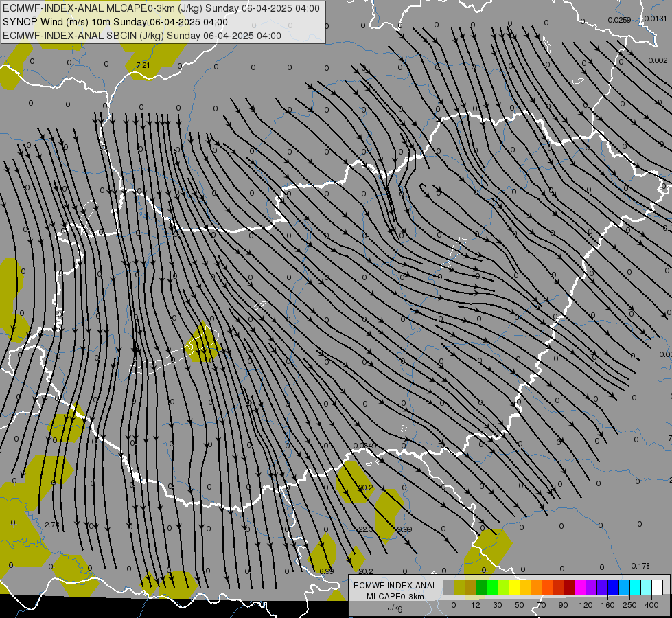Click the map value 0.178
The image size is (672, 618).
click(640, 566)
